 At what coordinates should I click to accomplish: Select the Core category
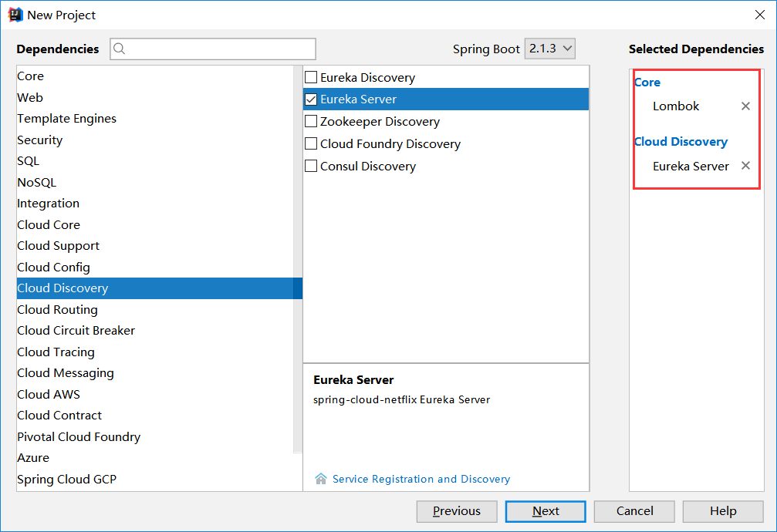(x=154, y=76)
